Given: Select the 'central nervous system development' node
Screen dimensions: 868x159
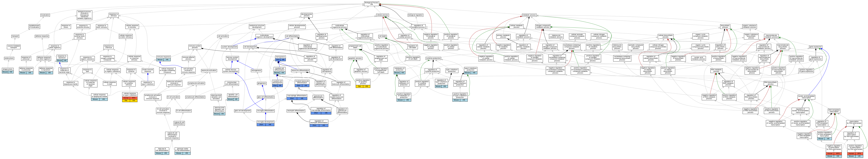Looking at the screenshot, I should point(231,70).
